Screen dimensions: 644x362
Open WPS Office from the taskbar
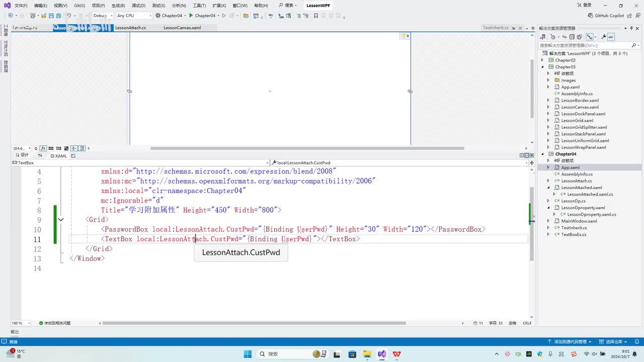[x=396, y=354]
